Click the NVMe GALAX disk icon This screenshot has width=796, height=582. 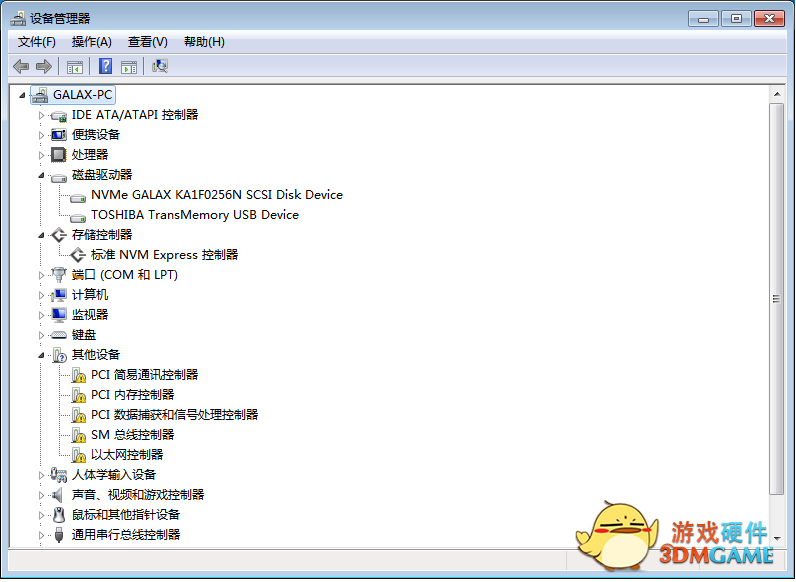pyautogui.click(x=78, y=197)
